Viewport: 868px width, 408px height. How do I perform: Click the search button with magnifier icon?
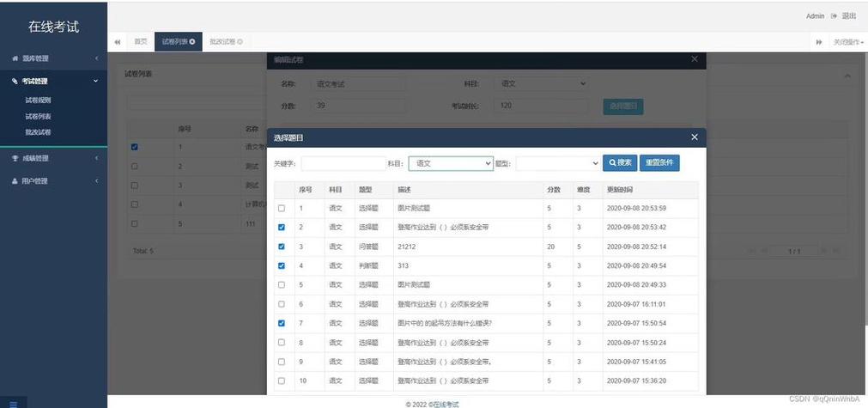620,162
